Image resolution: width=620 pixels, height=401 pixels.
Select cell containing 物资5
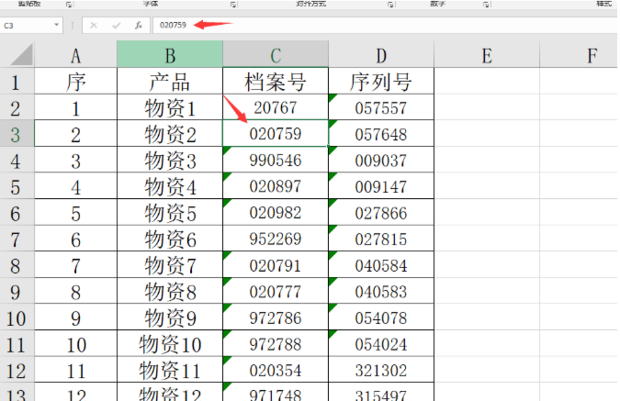pyautogui.click(x=170, y=212)
